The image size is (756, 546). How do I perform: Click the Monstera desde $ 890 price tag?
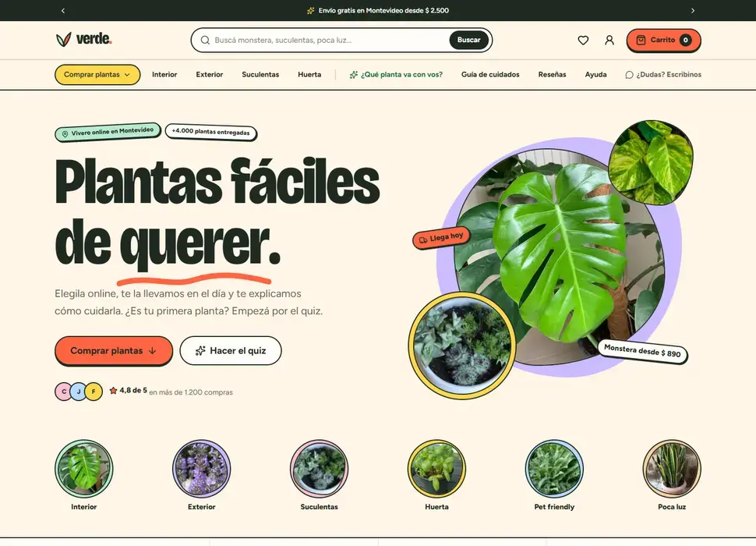643,351
